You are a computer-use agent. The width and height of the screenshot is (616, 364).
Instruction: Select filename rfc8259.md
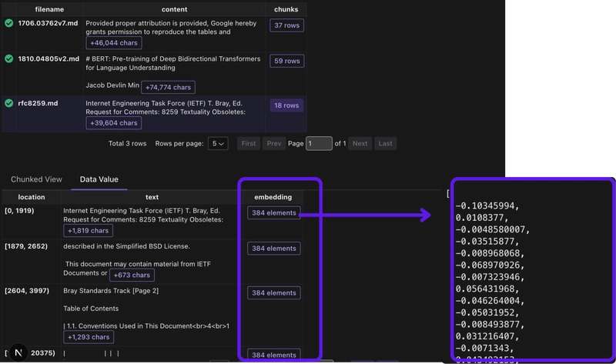[38, 103]
